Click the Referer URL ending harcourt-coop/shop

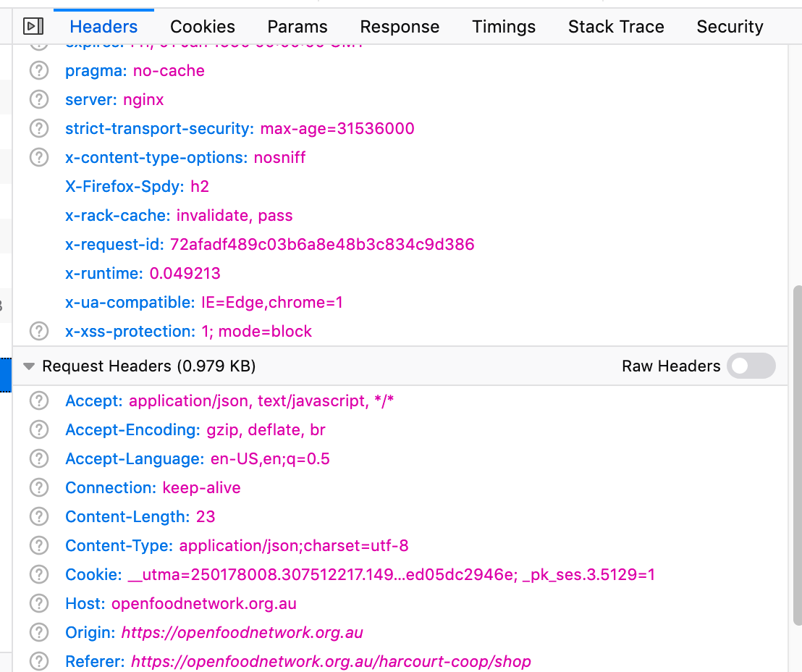331,662
